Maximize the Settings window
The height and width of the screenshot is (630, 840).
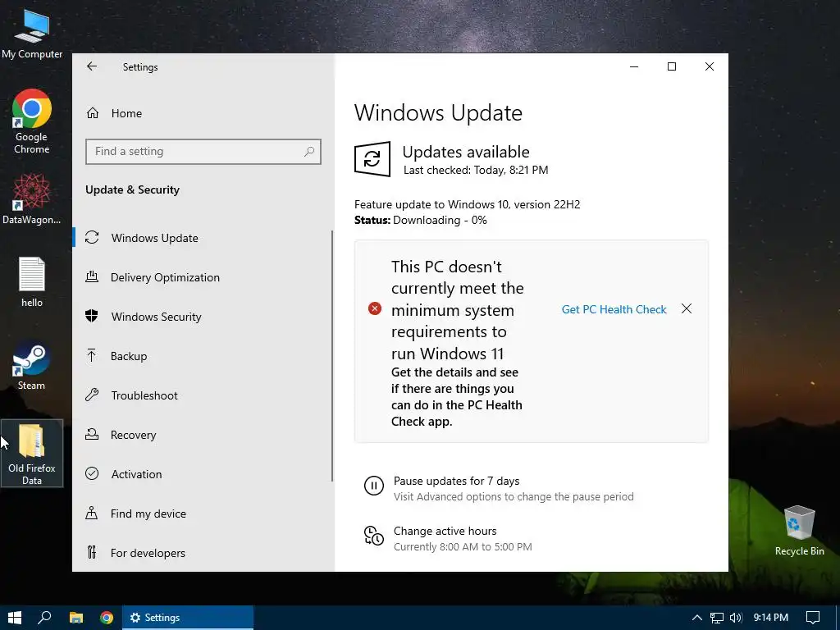(672, 66)
